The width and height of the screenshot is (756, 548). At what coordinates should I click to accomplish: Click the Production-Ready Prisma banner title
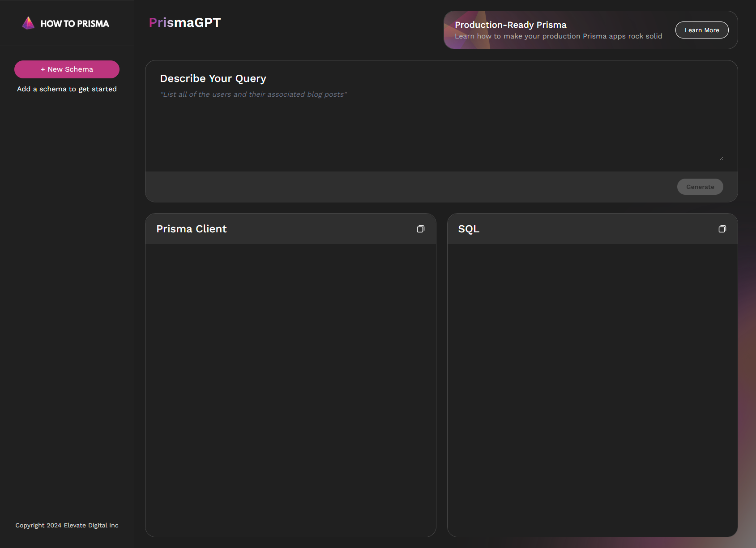tap(511, 25)
